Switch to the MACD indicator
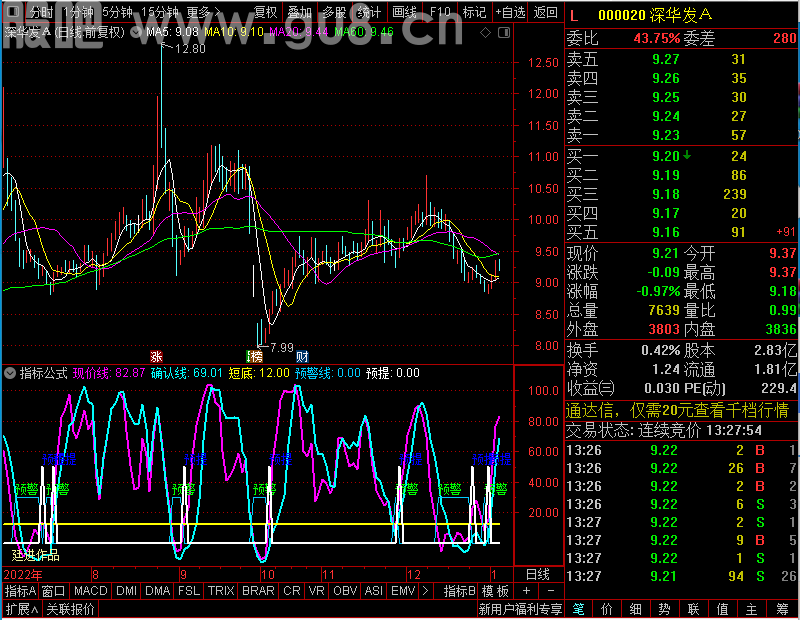This screenshot has width=800, height=620. (x=90, y=591)
